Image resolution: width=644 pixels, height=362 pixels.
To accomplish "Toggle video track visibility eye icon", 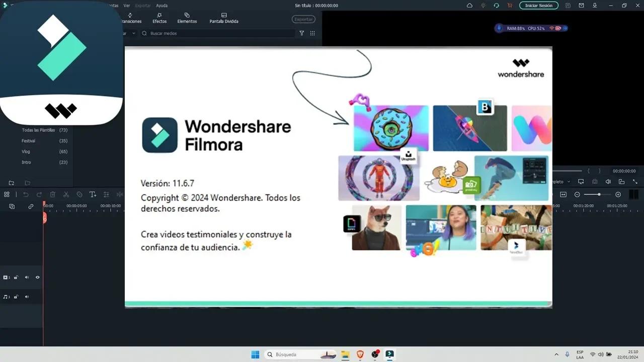I will pyautogui.click(x=37, y=277).
